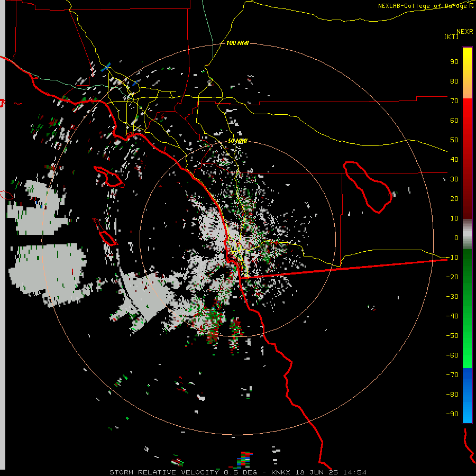Click the -30 value on the velocity scale

click(x=452, y=297)
